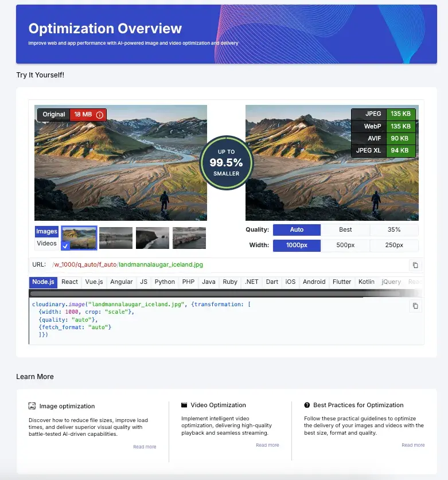
Task: Click the checkmark on the selected thumbnail
Action: point(65,246)
